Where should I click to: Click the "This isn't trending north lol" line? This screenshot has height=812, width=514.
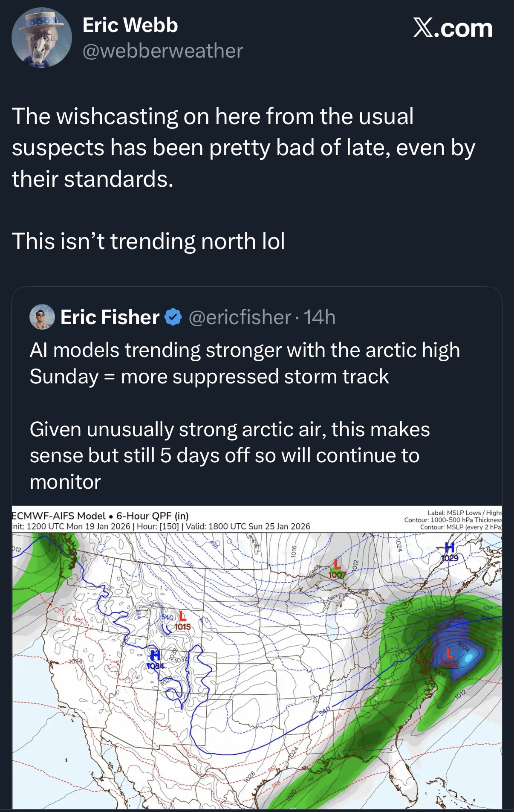tap(148, 241)
